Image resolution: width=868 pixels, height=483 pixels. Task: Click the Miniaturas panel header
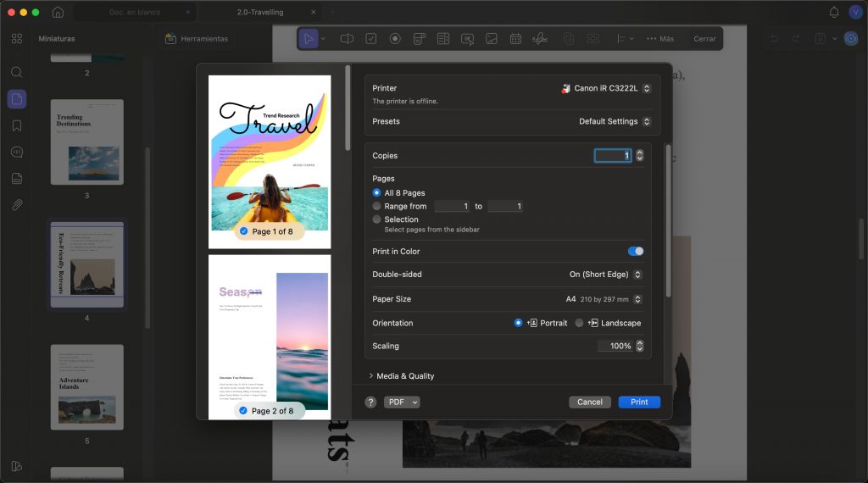coord(57,39)
